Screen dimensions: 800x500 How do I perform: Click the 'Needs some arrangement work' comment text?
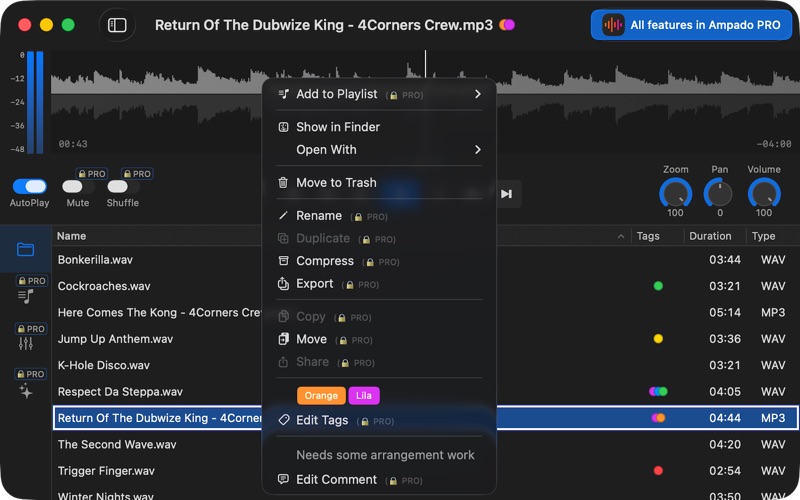coord(385,455)
